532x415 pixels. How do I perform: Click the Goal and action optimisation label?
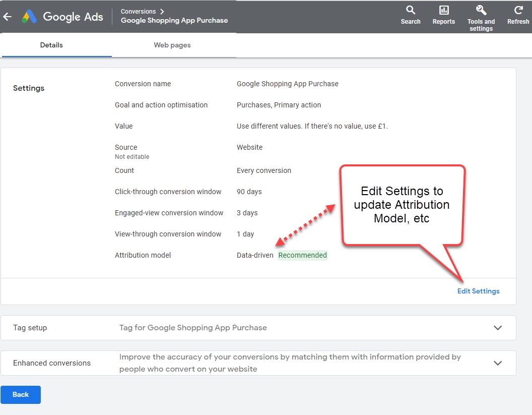pyautogui.click(x=161, y=105)
